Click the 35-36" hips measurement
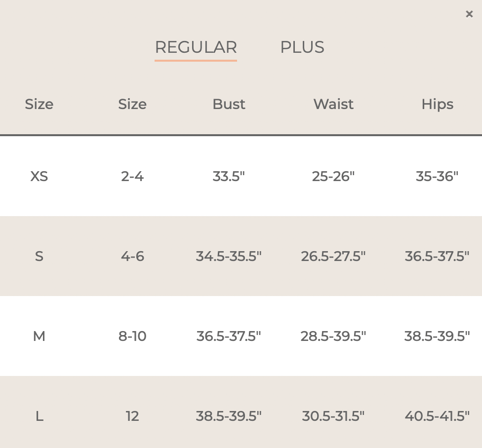This screenshot has width=482, height=448. click(x=437, y=176)
